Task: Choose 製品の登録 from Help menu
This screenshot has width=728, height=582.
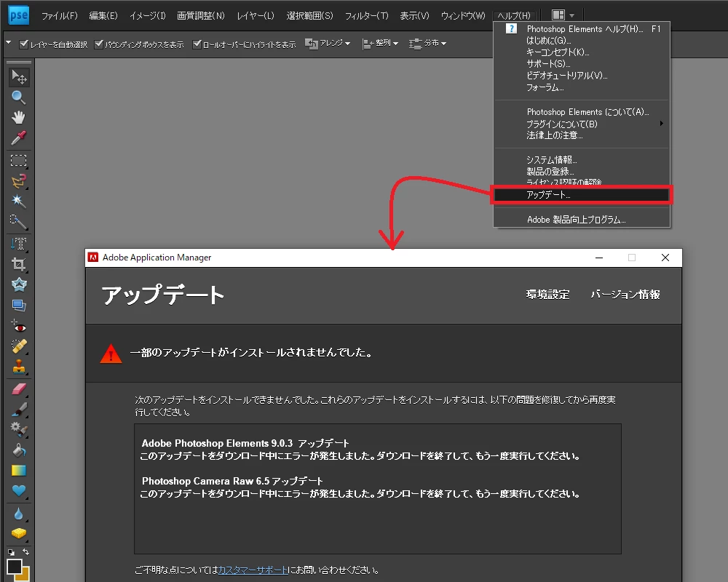Action: (582, 171)
